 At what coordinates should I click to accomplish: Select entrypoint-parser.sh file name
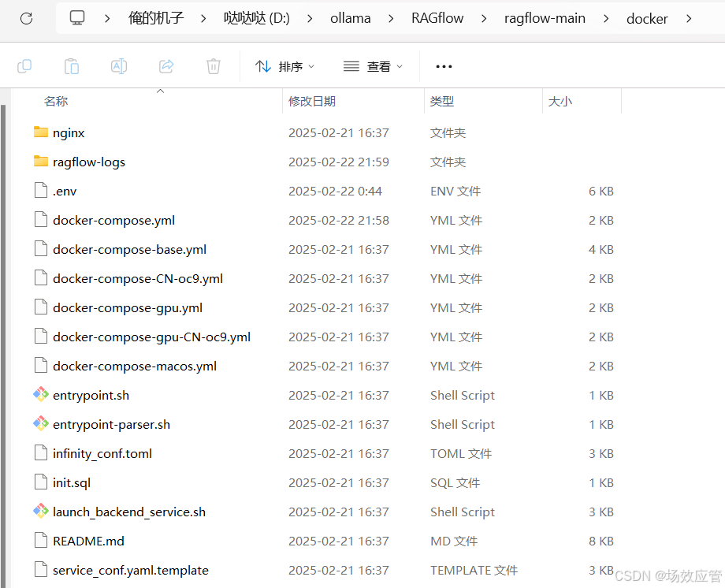coord(111,425)
